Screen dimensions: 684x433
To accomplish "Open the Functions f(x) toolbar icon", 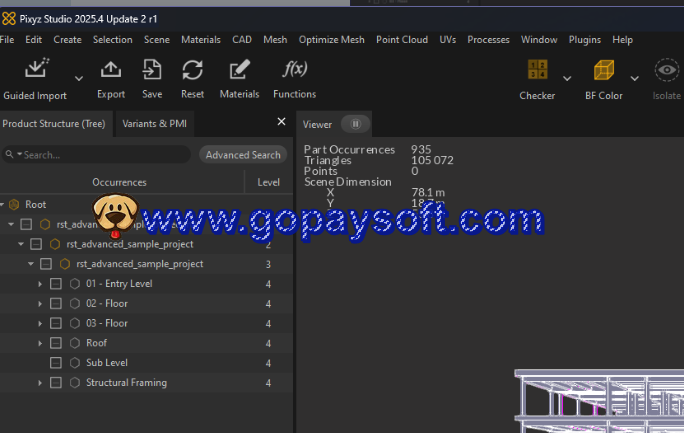I will 295,69.
